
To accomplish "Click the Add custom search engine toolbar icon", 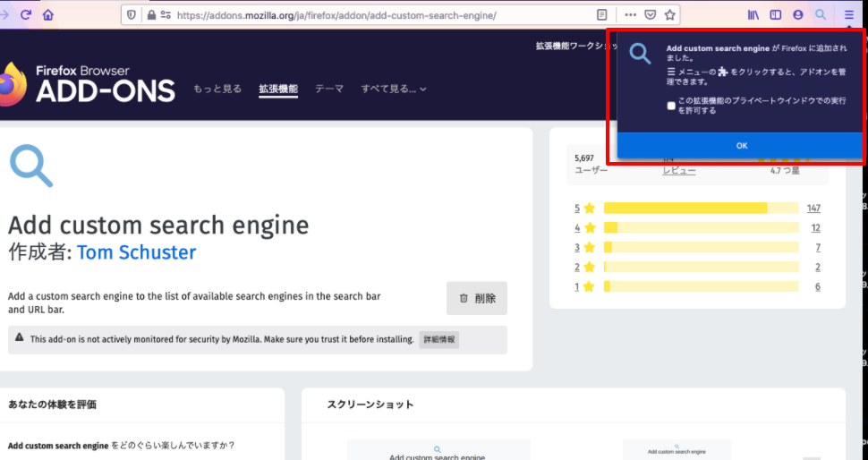I will tap(821, 15).
